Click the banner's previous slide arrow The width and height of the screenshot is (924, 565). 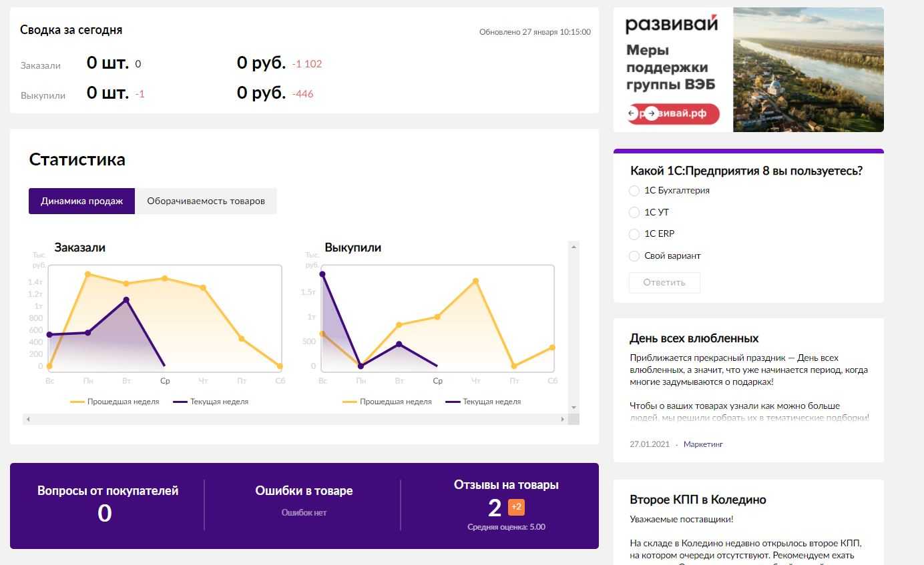632,113
